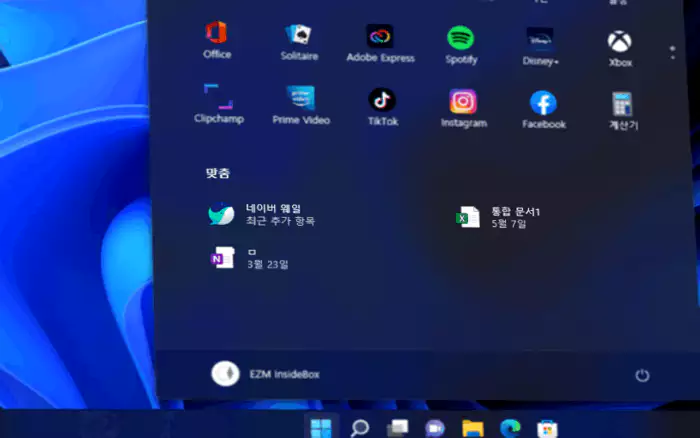700x438 pixels.
Task: Open the 통합 문서1 Excel file
Action: tap(498, 217)
